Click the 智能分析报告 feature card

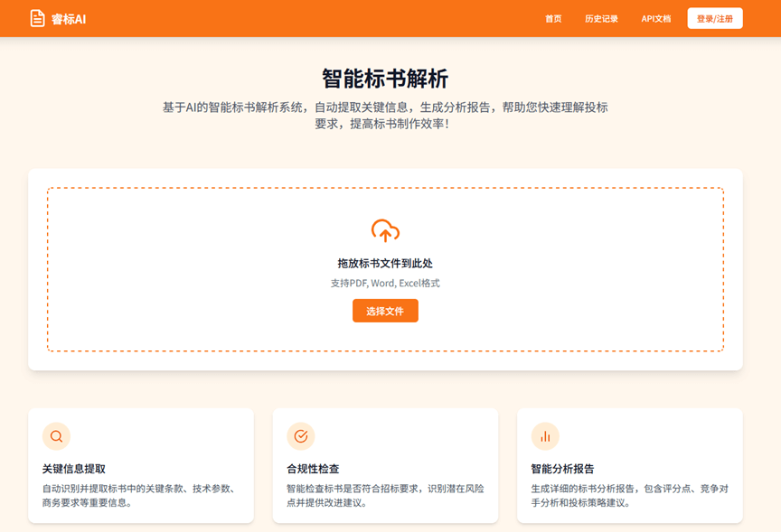(630, 465)
